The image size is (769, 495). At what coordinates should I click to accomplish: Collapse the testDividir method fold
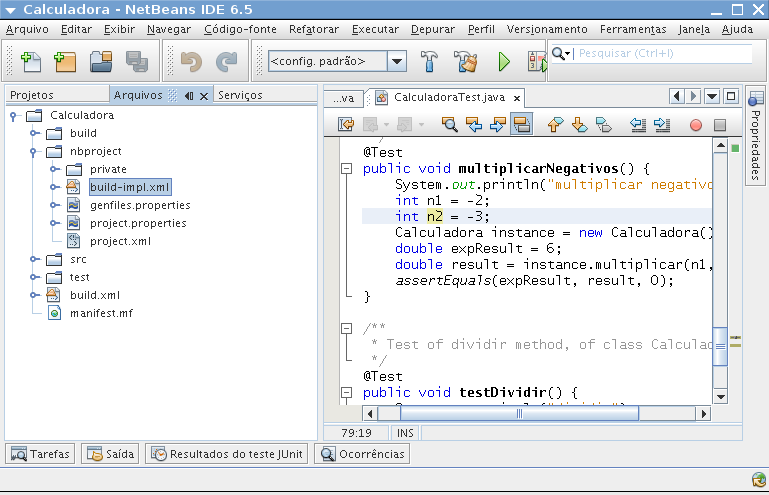tap(346, 392)
